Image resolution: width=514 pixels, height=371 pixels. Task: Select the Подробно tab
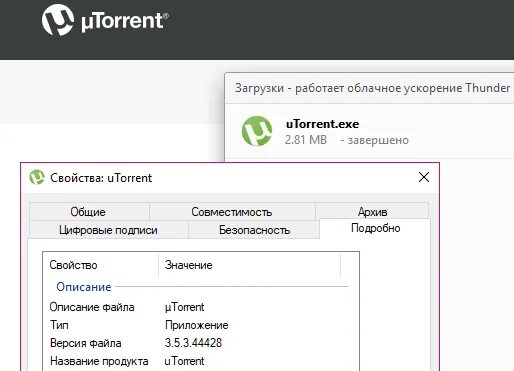[x=375, y=228]
